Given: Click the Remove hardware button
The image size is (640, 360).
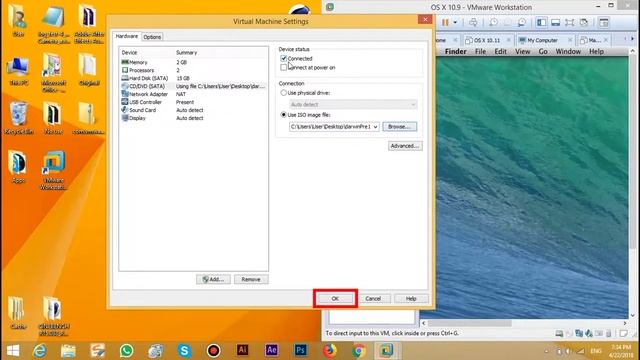Looking at the screenshot, I should (251, 279).
